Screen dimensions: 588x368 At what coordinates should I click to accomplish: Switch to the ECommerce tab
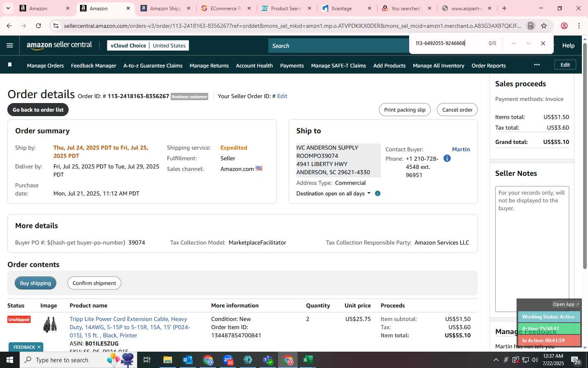(226, 8)
